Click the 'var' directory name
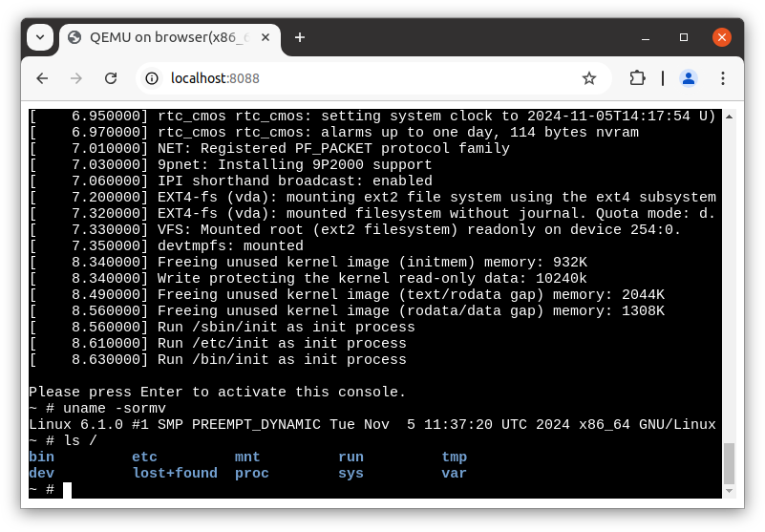Viewport: 765px width, 532px height. click(x=455, y=473)
